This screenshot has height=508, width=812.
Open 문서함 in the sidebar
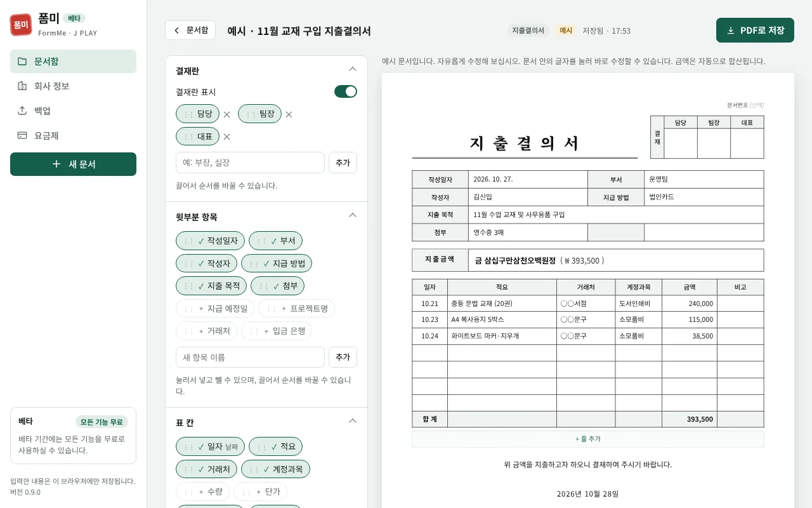coord(73,61)
